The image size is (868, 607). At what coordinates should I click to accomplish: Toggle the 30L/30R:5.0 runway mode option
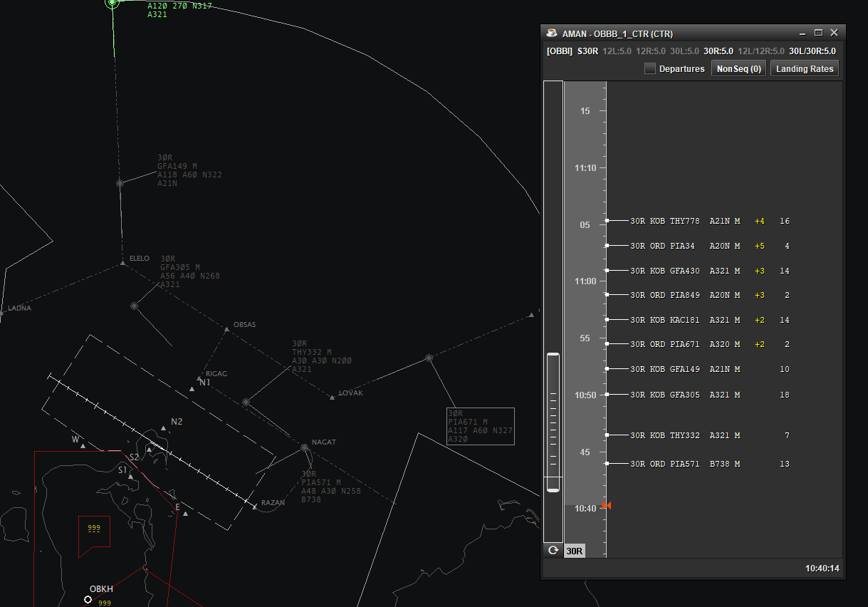(x=812, y=51)
